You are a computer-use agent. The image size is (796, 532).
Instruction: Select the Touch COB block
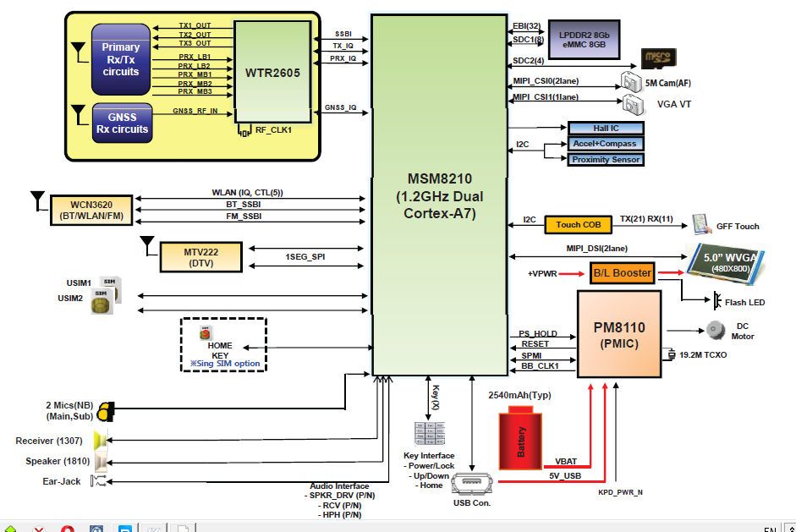[x=579, y=224]
